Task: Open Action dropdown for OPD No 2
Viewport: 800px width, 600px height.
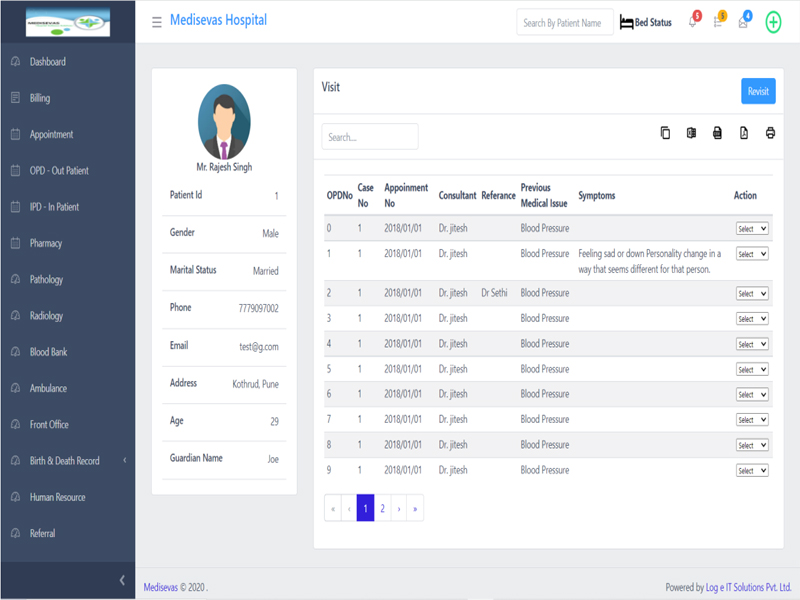Action: point(752,294)
